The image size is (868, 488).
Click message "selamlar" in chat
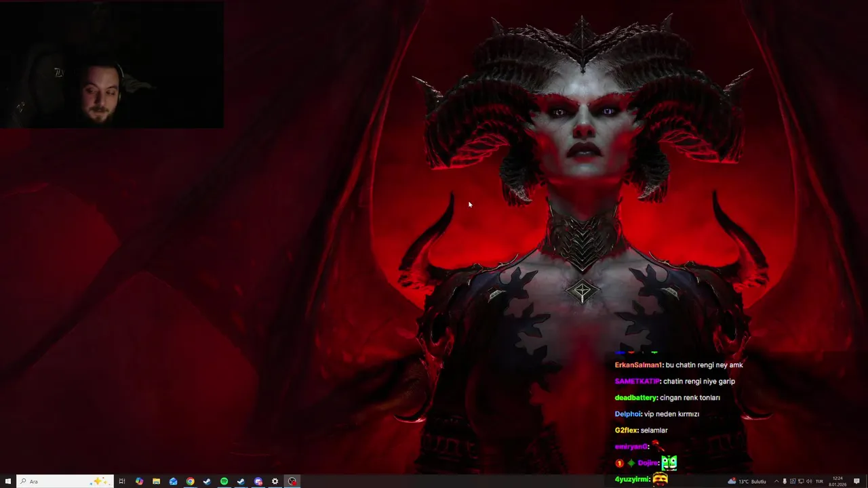[654, 430]
